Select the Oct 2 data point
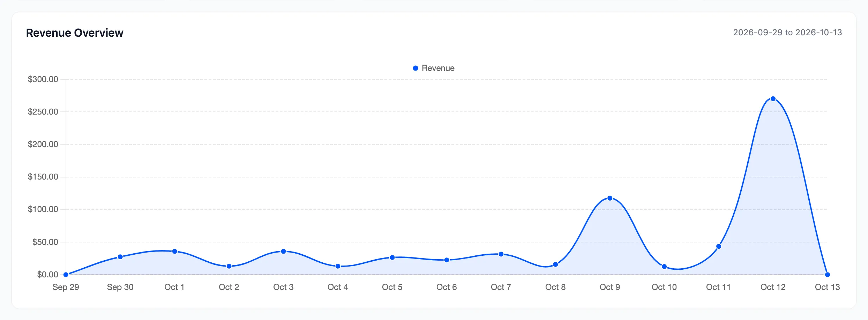 pos(229,266)
